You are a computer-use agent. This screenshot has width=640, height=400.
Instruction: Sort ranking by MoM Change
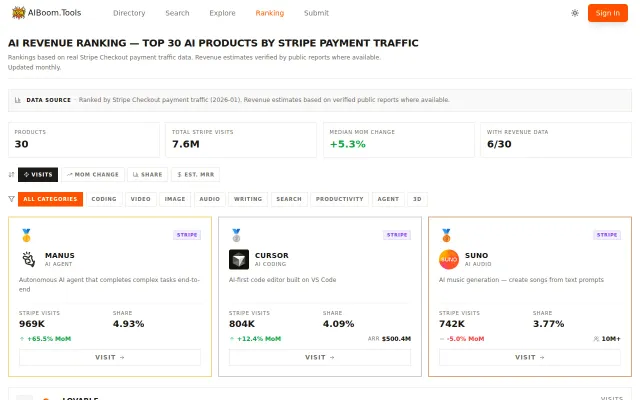pos(93,175)
